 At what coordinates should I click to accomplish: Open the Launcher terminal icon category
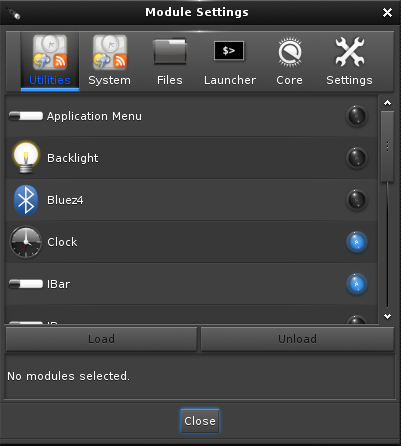tap(229, 51)
